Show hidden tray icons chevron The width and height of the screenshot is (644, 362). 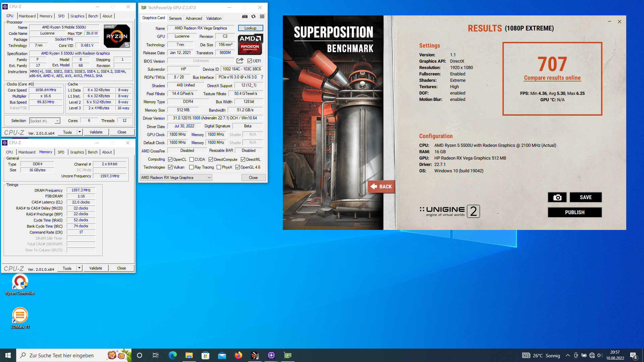[568, 355]
